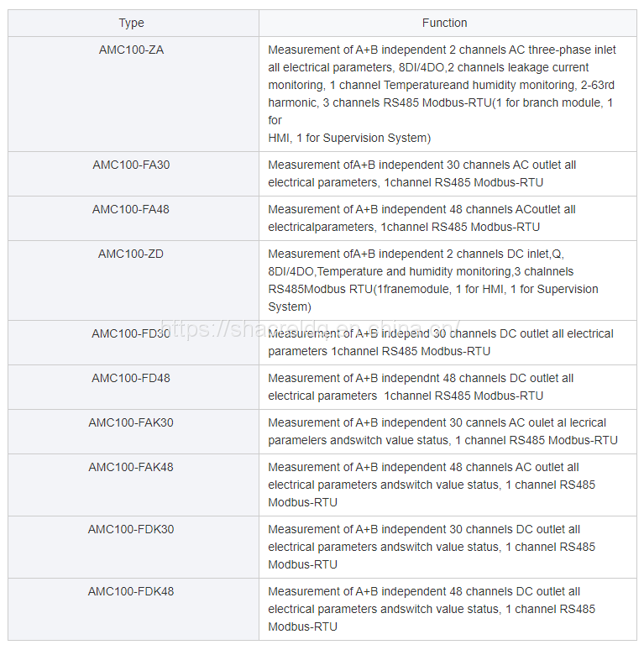Click the function description for AMC100-FDK48

[432, 609]
